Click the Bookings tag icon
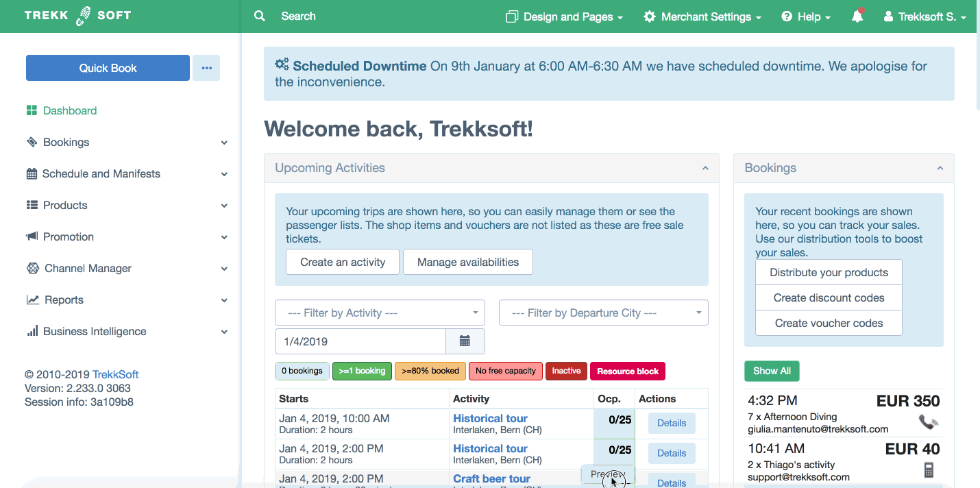The image size is (980, 488). [x=32, y=142]
